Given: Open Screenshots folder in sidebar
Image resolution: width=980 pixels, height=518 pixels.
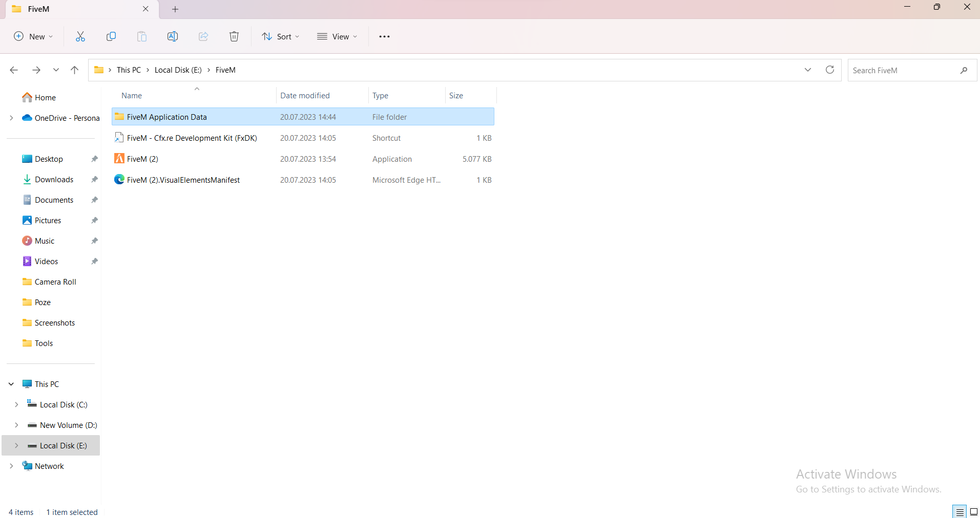Looking at the screenshot, I should [55, 323].
